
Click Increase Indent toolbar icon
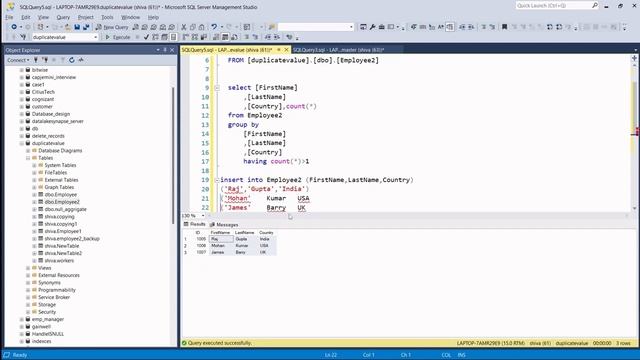pos(277,37)
